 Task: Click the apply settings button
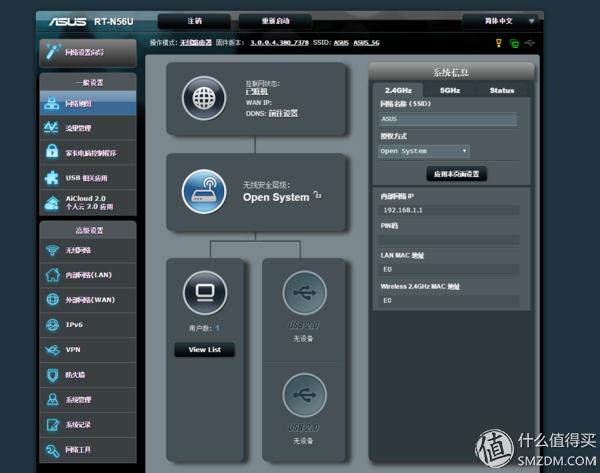pos(457,174)
